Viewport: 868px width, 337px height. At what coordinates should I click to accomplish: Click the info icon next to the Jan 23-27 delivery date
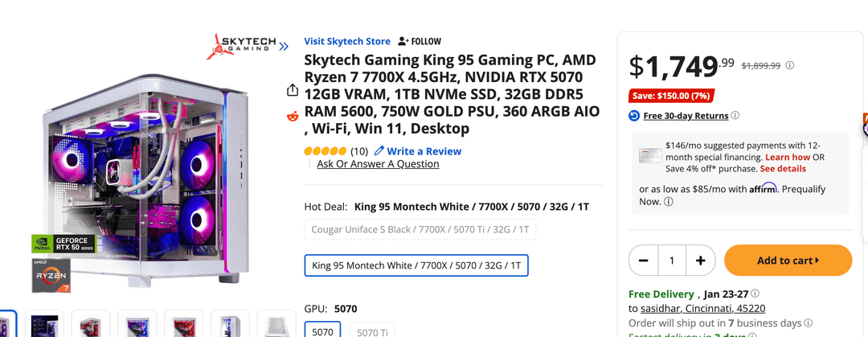coord(755,294)
